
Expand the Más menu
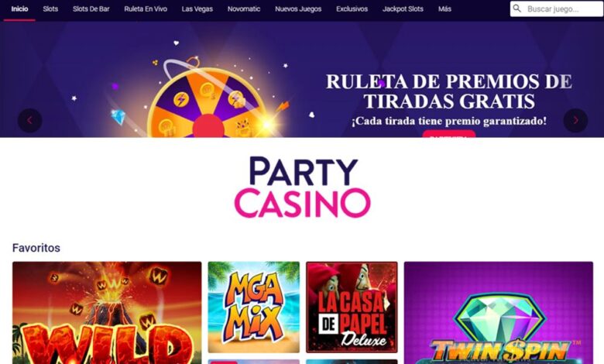click(x=444, y=9)
